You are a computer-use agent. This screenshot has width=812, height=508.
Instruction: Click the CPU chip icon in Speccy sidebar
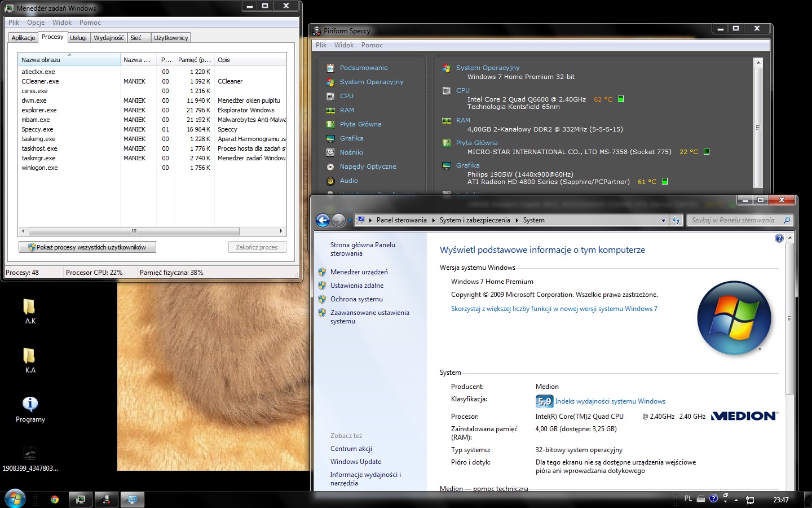(x=330, y=96)
